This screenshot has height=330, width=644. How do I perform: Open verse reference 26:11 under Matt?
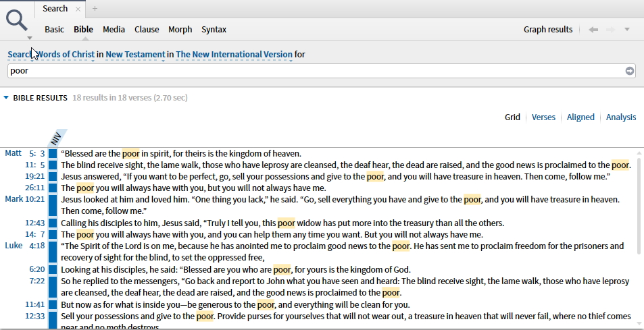click(x=35, y=188)
